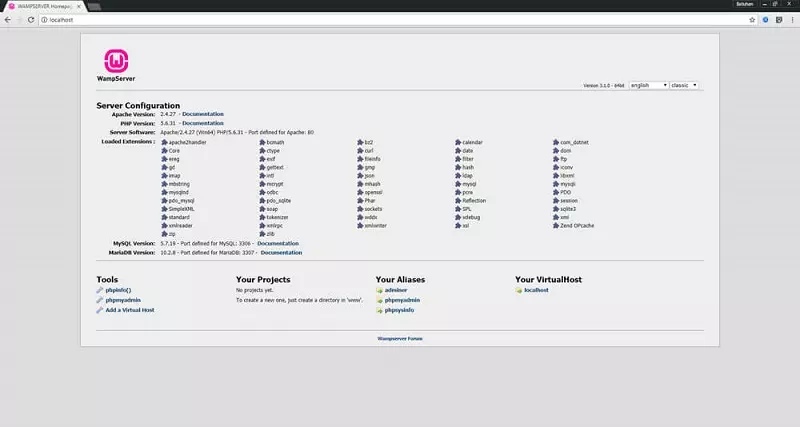The image size is (800, 427).
Task: Click the WampServer logo
Action: tap(119, 62)
